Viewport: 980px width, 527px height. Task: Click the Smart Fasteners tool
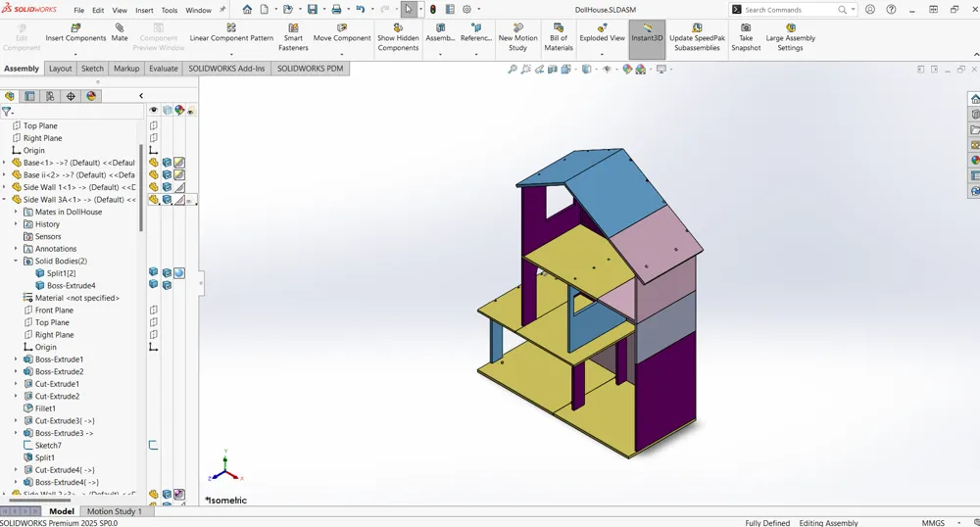click(293, 37)
